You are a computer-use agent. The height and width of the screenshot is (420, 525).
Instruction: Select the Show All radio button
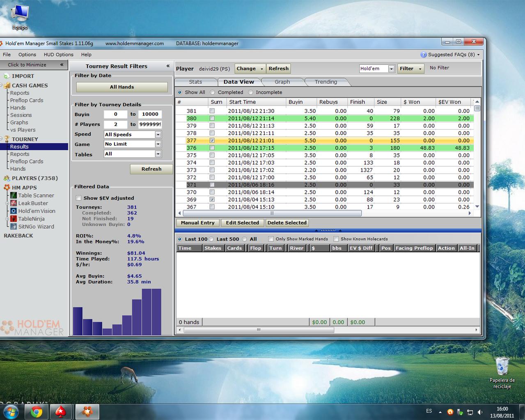179,92
